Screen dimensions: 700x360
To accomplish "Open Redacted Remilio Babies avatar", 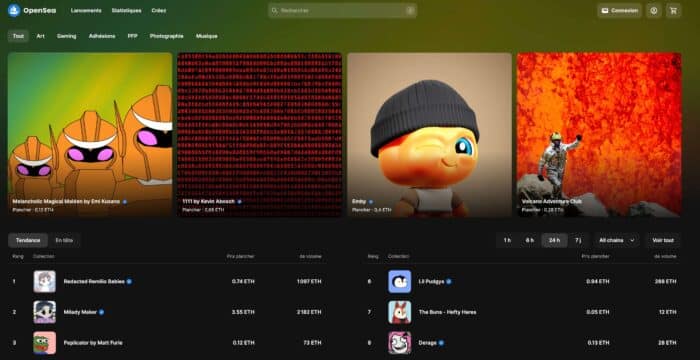I will tap(45, 281).
